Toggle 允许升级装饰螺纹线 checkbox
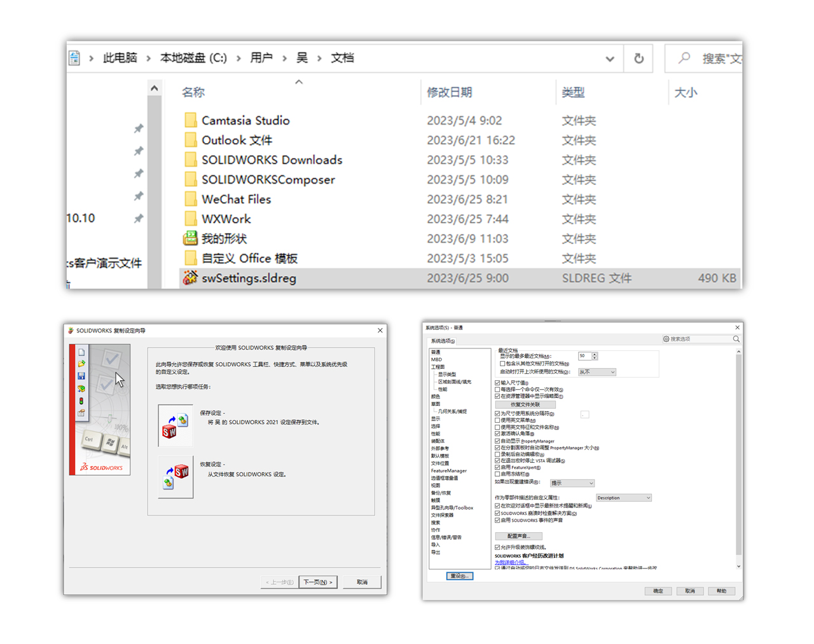This screenshot has width=814, height=644. pos(497,547)
